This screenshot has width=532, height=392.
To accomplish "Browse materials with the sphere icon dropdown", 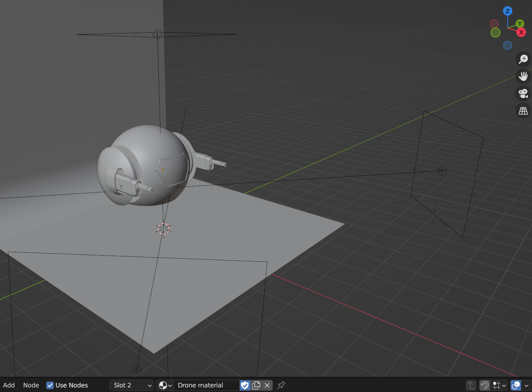I will [165, 385].
